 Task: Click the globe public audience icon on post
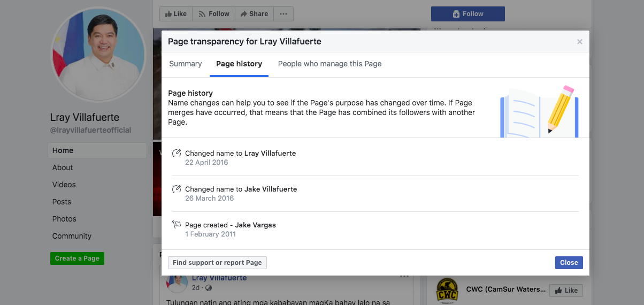pyautogui.click(x=209, y=288)
